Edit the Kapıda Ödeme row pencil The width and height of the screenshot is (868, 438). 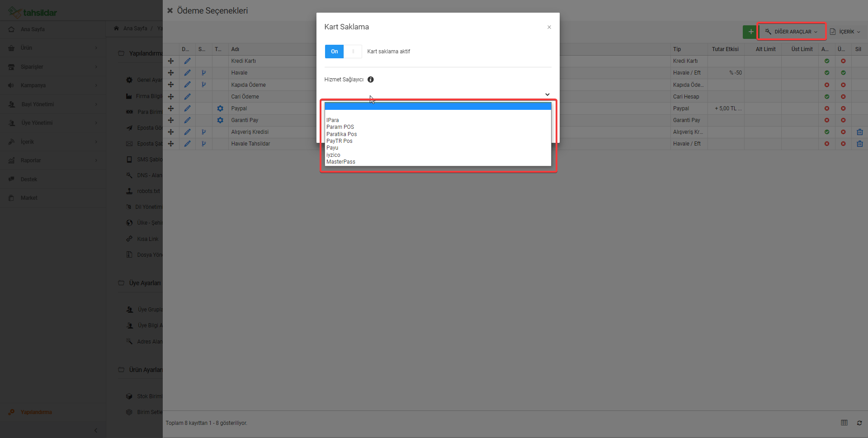187,85
